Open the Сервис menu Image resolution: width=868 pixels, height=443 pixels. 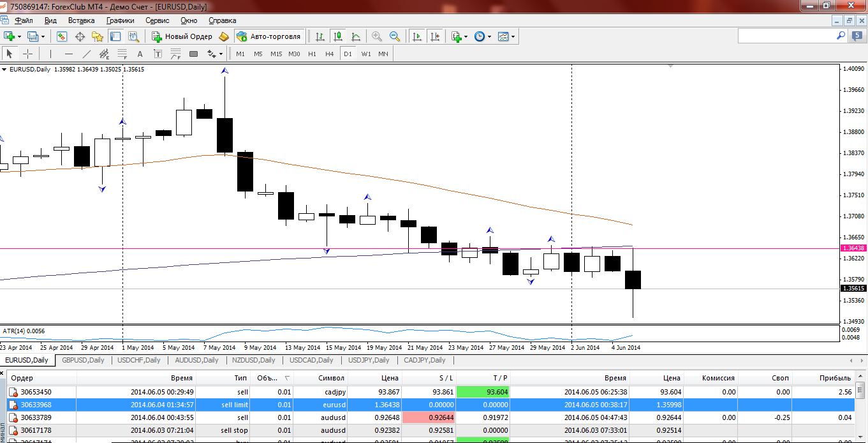click(157, 20)
